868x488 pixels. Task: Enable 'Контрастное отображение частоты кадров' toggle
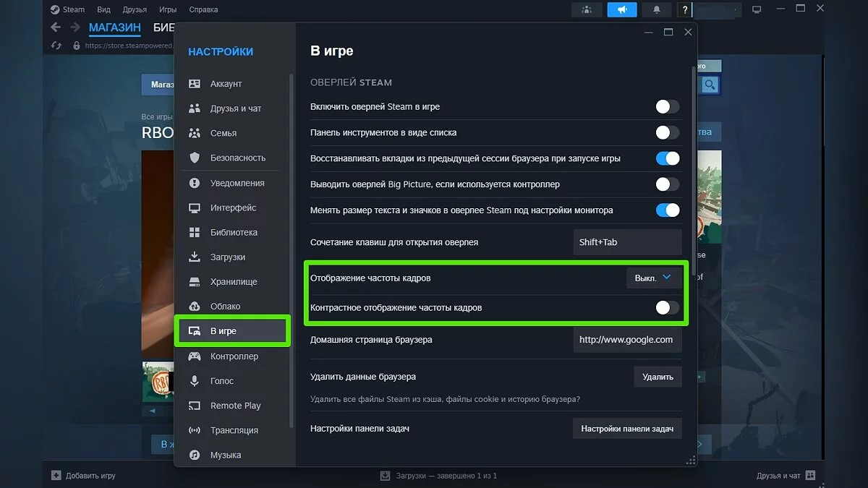click(667, 308)
